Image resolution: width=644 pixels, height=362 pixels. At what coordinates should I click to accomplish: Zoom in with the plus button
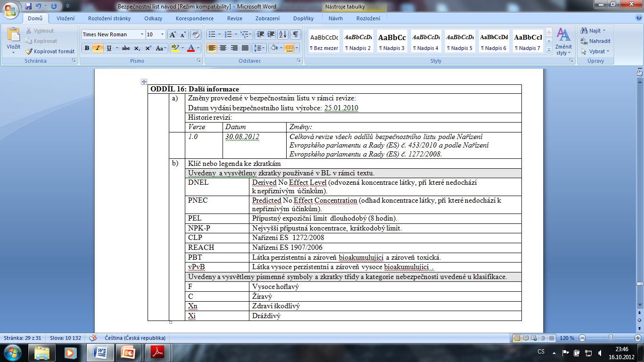point(638,338)
